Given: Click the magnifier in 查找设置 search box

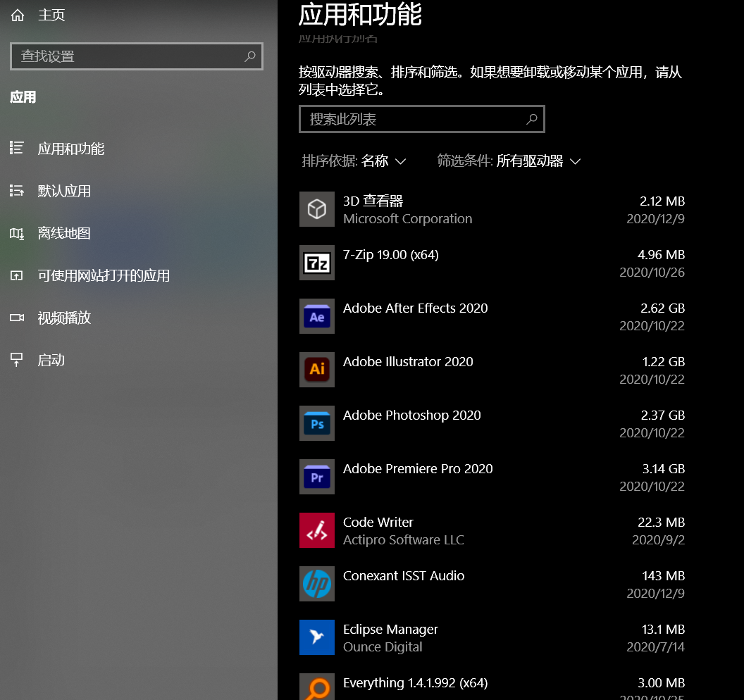Looking at the screenshot, I should tap(249, 56).
